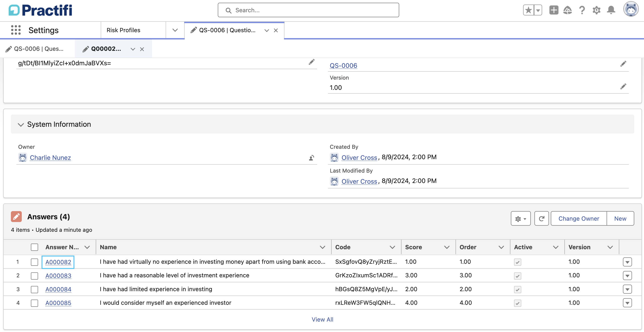Screen dimensions: 644x332
Task: Open answer record A000083
Action: point(58,276)
